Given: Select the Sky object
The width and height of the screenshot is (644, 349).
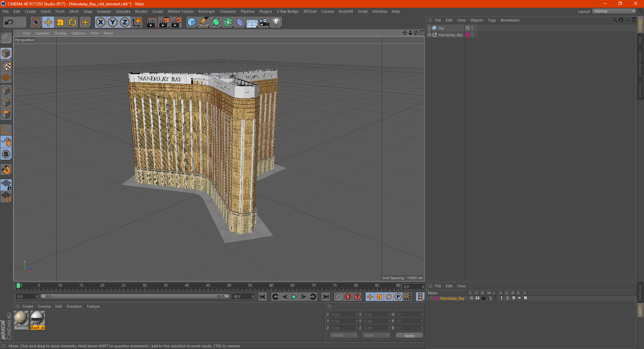Looking at the screenshot, I should tap(441, 28).
